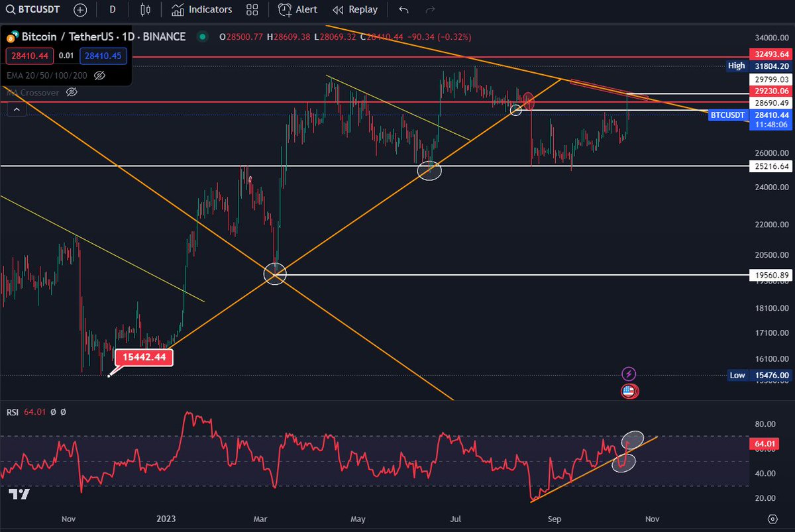
Task: Toggle visibility of MA Crossover indicator
Action: (72, 93)
